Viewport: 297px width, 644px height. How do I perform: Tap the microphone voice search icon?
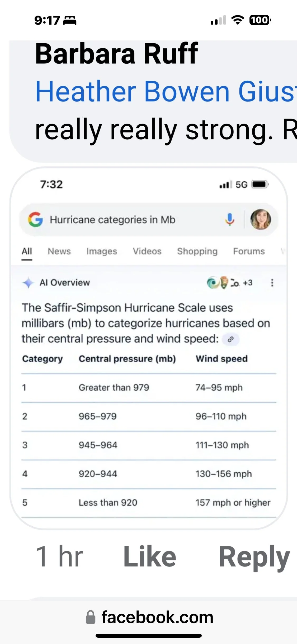(x=230, y=219)
